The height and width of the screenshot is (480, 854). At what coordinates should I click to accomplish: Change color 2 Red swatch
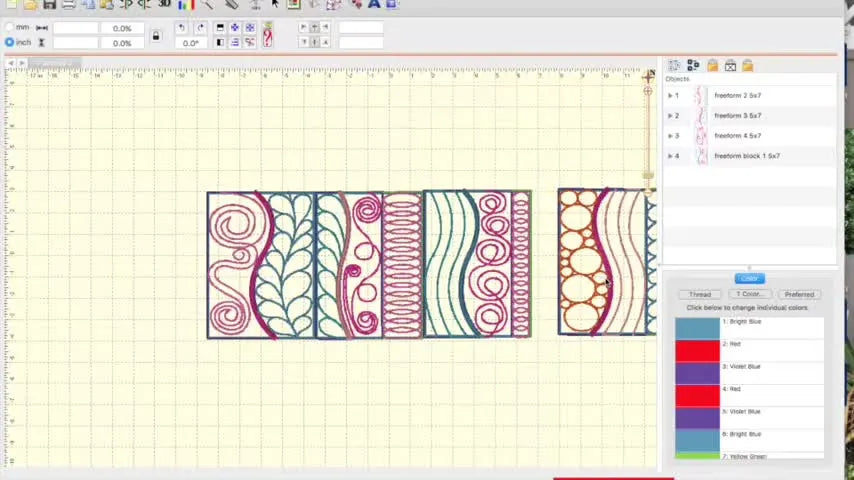click(697, 351)
